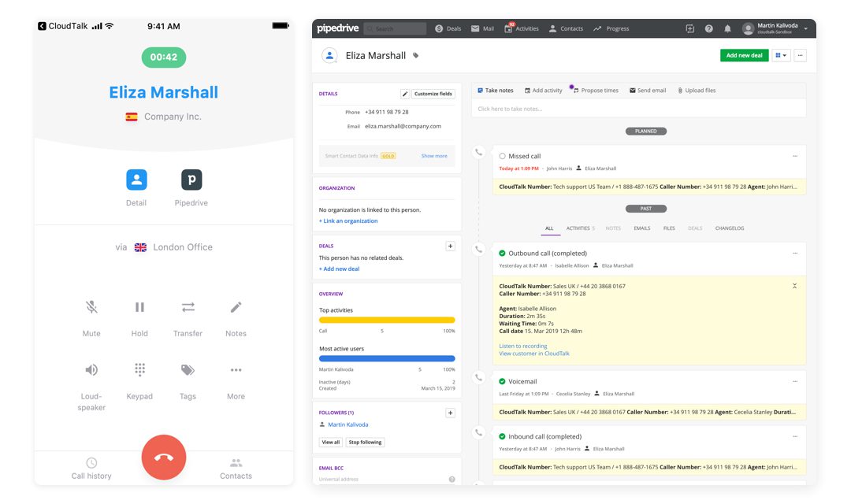Open the view switcher dropdown beside Add new deal

(781, 55)
